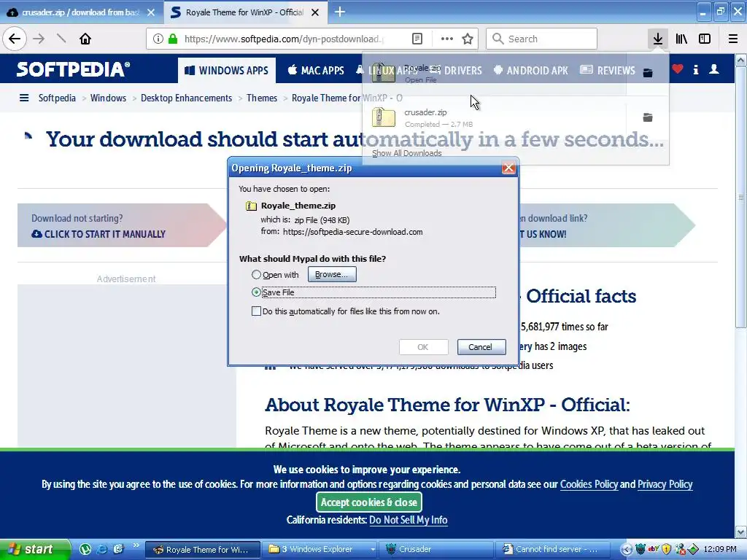
Task: Open ANDROID APK navigation tab
Action: pyautogui.click(x=531, y=71)
